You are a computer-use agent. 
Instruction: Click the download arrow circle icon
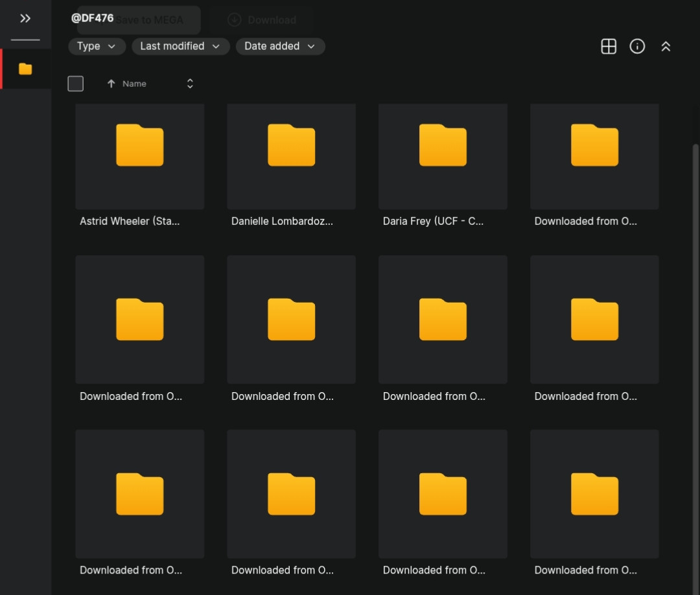[x=235, y=19]
